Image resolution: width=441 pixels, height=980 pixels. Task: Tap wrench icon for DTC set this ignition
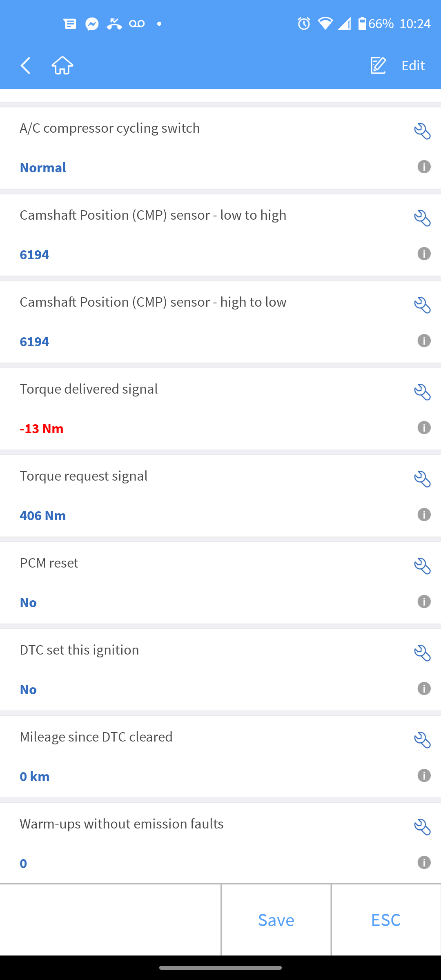click(x=422, y=653)
